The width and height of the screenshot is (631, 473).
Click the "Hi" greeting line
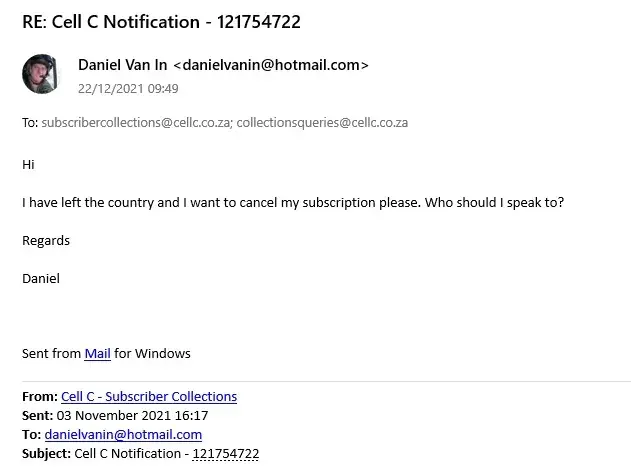pos(28,164)
